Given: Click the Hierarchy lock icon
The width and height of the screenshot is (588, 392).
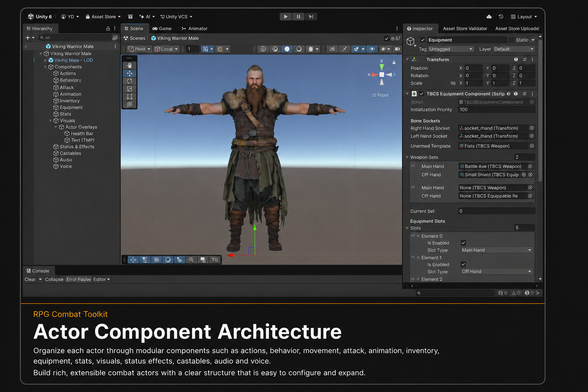Looking at the screenshot, I should (x=108, y=29).
